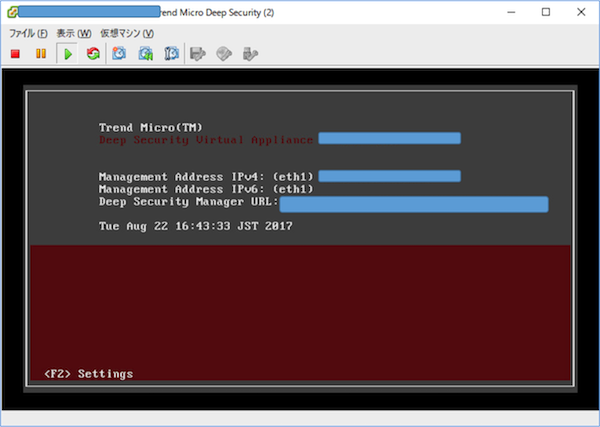This screenshot has width=600, height=427.
Task: Take a snapshot of the VM
Action: 119,54
